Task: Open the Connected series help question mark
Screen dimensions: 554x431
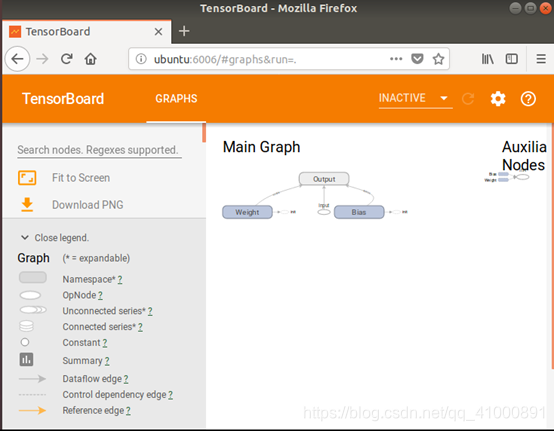Action: pos(140,327)
